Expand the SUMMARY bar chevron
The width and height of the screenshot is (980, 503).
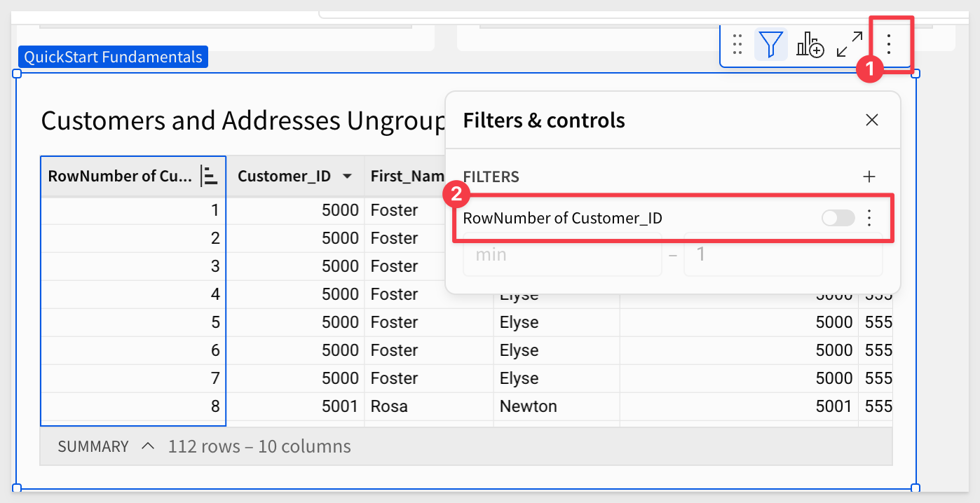coord(148,446)
